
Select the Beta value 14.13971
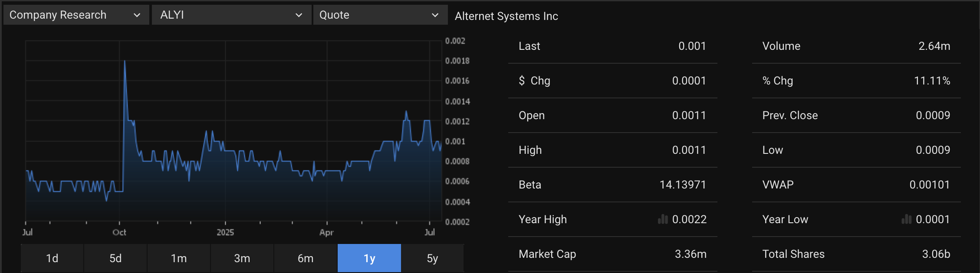[682, 185]
